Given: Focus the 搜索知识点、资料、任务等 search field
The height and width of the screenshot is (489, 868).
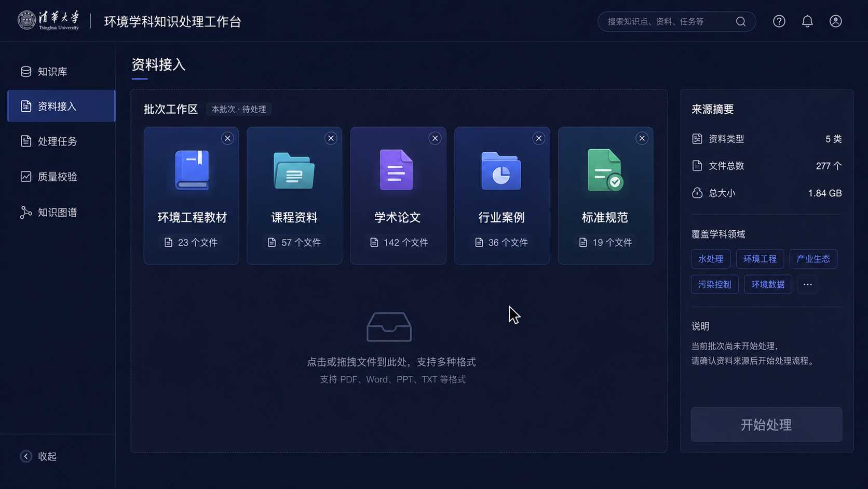Looking at the screenshot, I should pyautogui.click(x=677, y=21).
